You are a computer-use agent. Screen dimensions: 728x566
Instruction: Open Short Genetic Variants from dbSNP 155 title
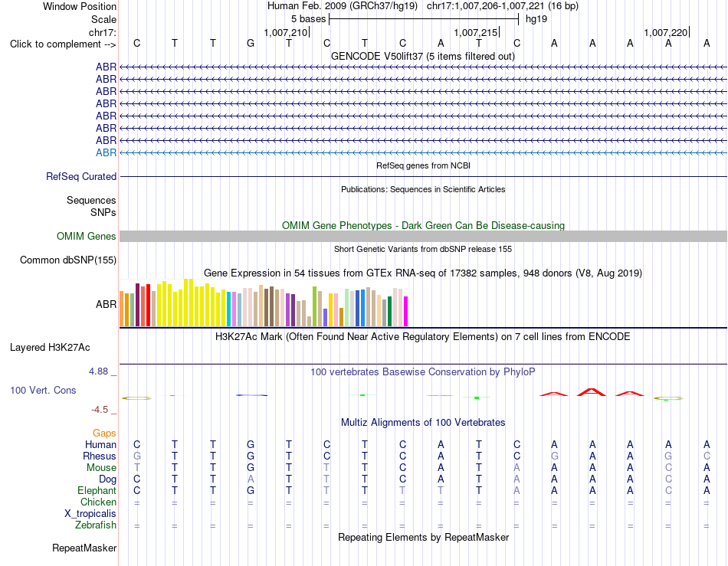[x=423, y=249]
